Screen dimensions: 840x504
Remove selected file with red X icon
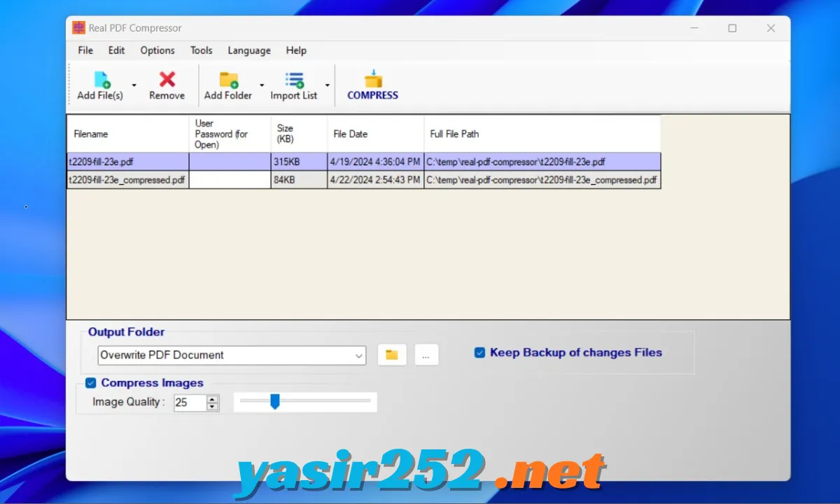pyautogui.click(x=167, y=86)
